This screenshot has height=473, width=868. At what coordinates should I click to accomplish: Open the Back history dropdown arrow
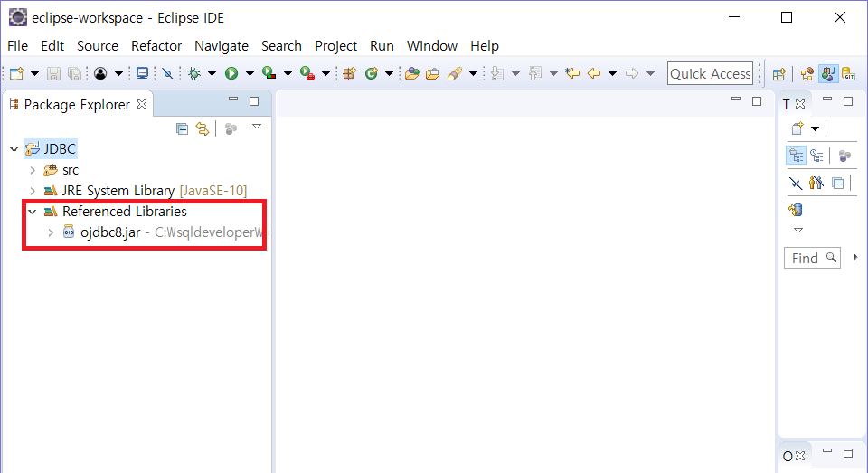612,73
